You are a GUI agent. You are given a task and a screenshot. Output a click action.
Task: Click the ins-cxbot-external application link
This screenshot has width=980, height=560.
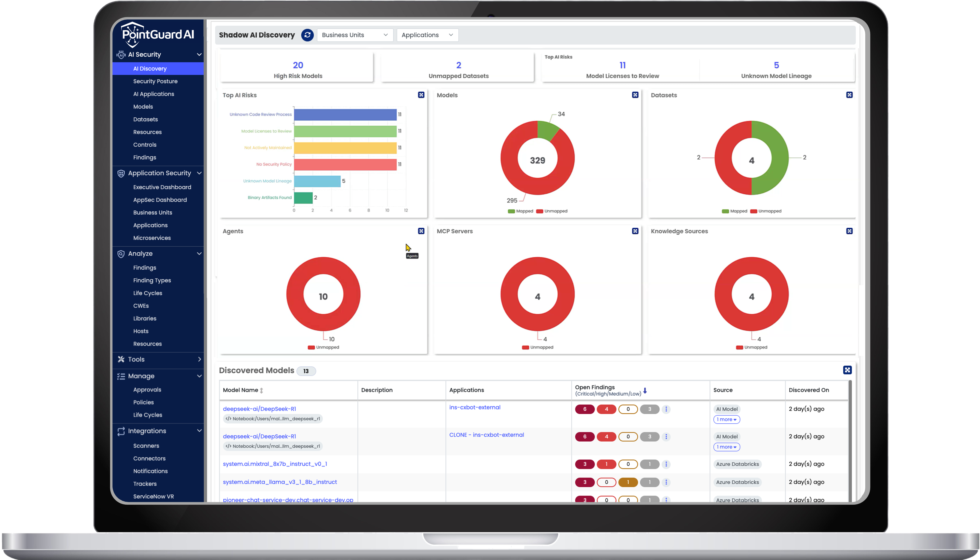click(x=475, y=407)
